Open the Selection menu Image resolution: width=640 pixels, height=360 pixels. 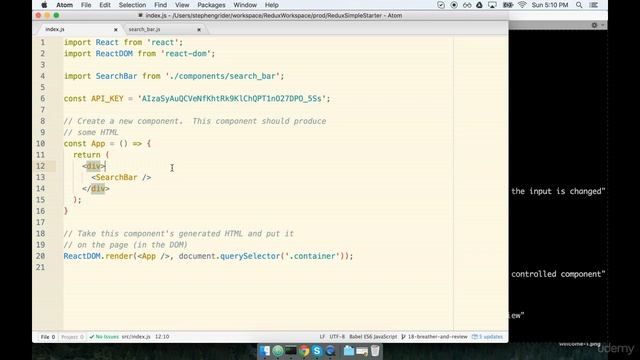[132, 5]
